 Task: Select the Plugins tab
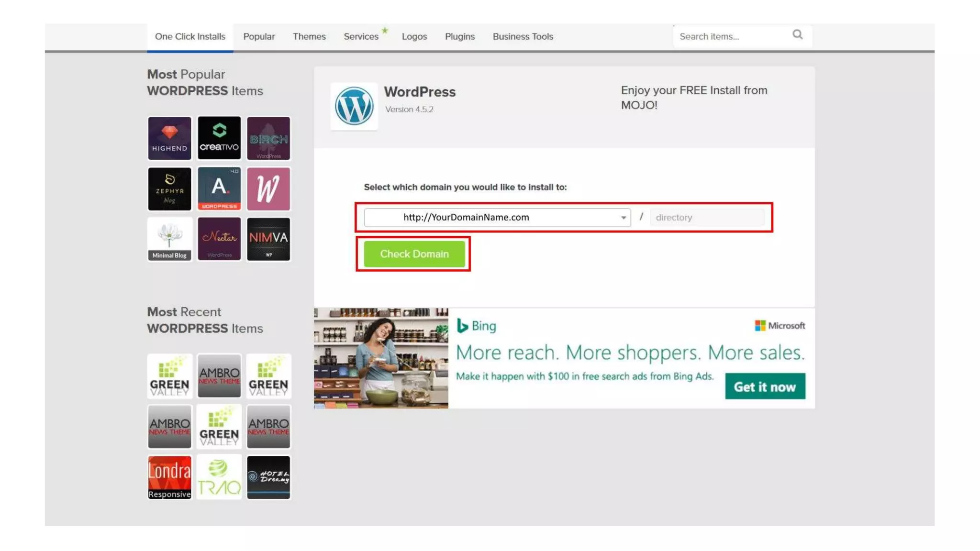(x=460, y=37)
